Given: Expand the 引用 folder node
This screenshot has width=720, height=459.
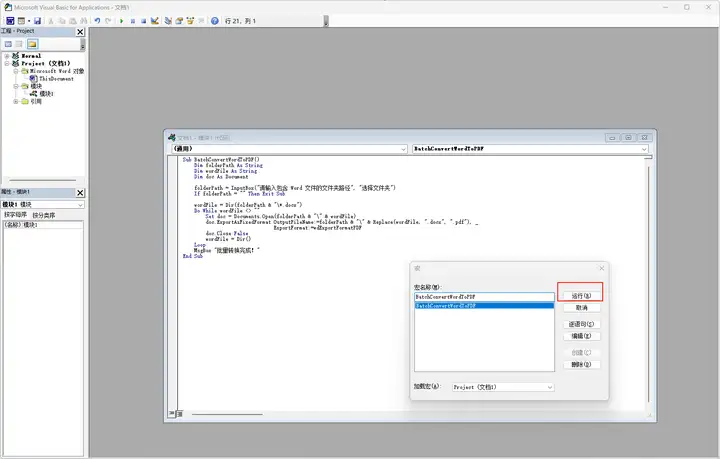Looking at the screenshot, I should 16,101.
